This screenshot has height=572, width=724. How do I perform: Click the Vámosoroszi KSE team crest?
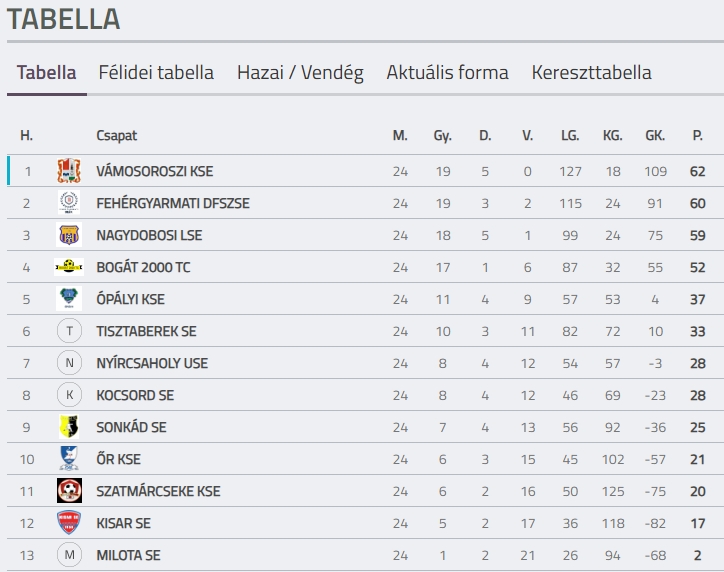pyautogui.click(x=69, y=171)
